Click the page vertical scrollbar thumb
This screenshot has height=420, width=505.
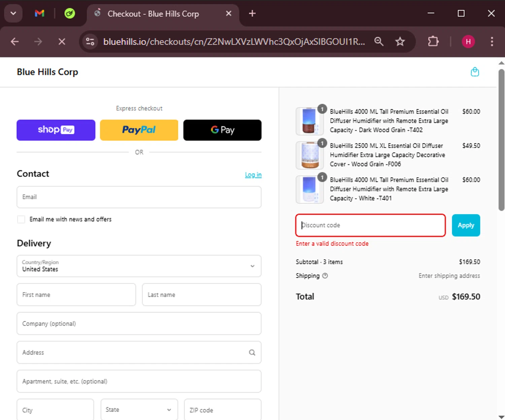pos(501,140)
